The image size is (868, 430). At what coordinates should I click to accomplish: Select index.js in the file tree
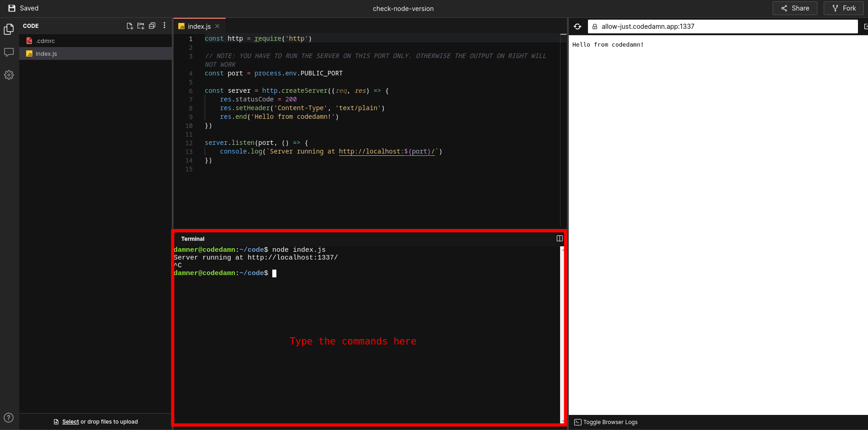click(47, 53)
